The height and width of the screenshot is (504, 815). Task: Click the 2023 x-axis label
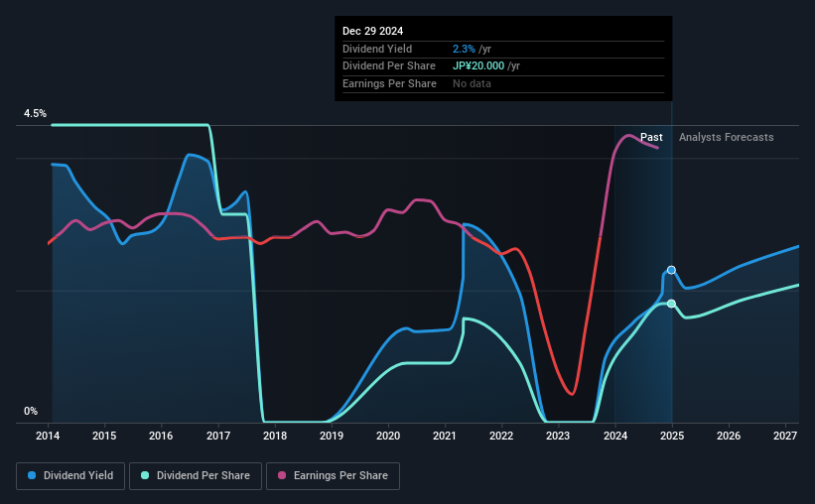coord(558,436)
